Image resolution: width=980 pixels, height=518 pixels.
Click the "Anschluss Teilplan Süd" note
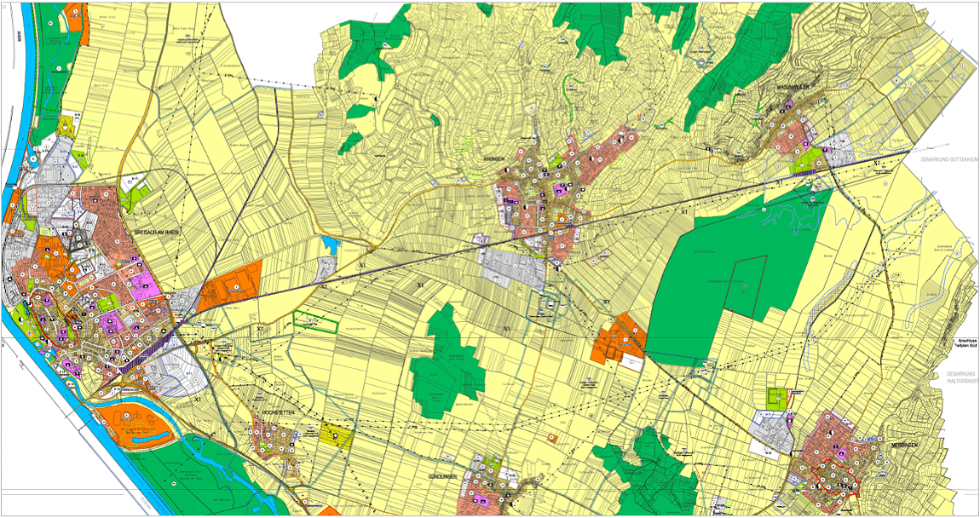[x=964, y=342]
